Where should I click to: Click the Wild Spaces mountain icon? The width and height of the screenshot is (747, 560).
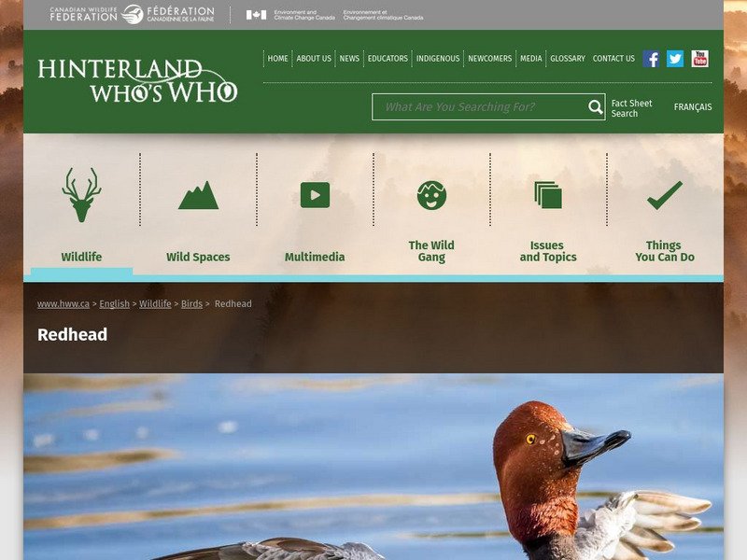pyautogui.click(x=198, y=195)
